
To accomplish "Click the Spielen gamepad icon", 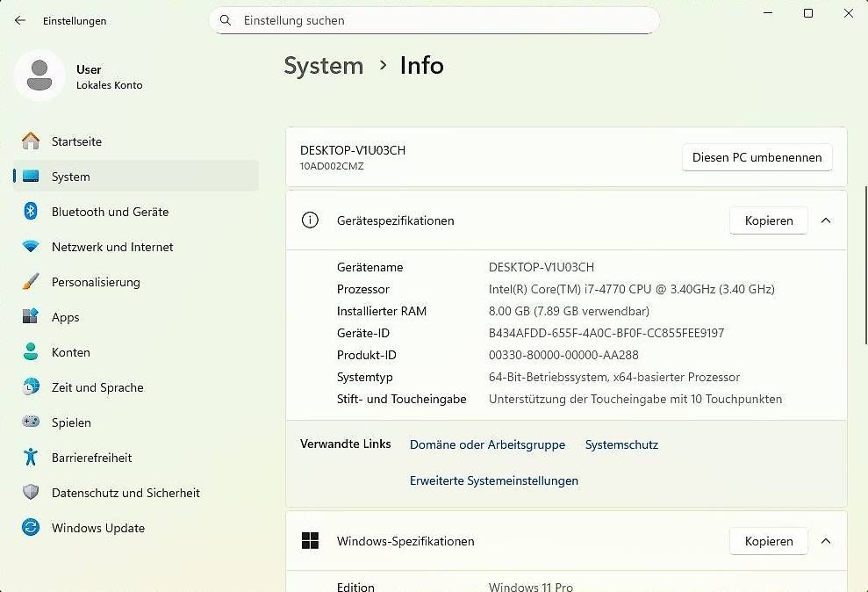I will coord(31,422).
